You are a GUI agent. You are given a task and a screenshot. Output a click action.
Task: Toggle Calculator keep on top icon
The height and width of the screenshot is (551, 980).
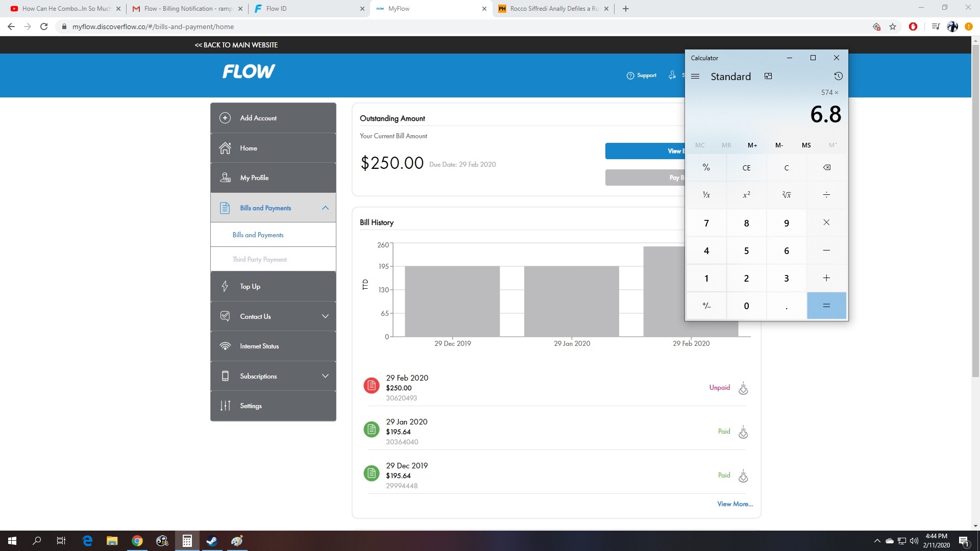point(768,77)
